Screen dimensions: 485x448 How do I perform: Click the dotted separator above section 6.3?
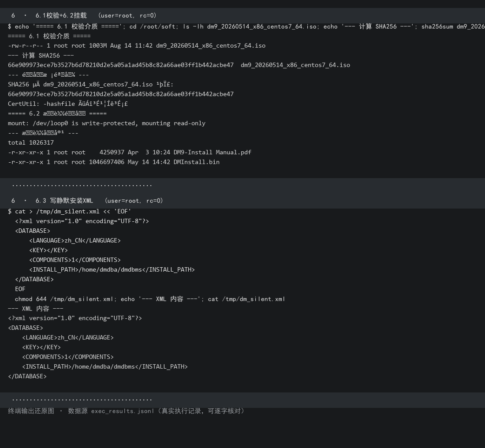[x=82, y=185]
